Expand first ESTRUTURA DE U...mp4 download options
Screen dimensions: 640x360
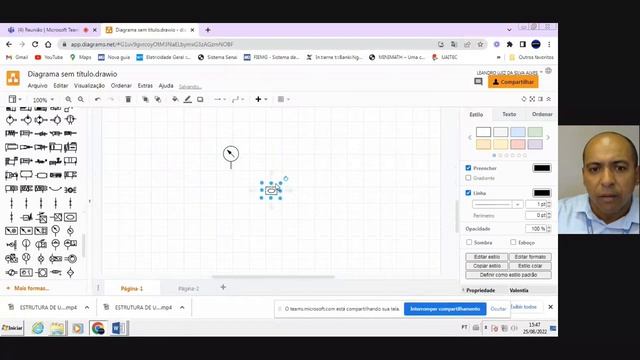pyautogui.click(x=87, y=307)
